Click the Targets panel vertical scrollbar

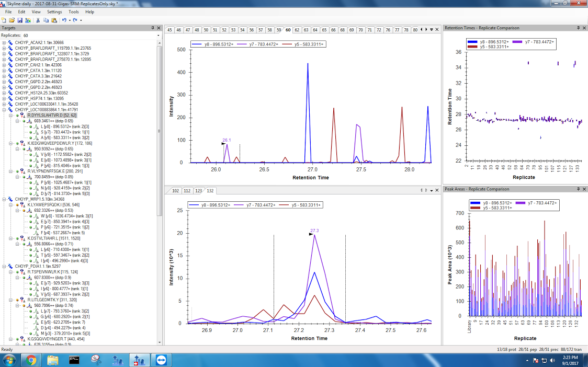pyautogui.click(x=160, y=157)
